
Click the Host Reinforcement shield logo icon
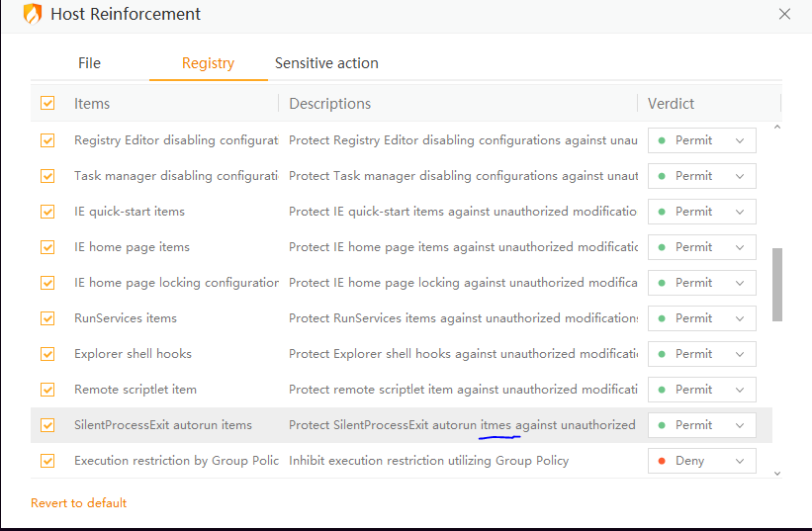point(33,14)
